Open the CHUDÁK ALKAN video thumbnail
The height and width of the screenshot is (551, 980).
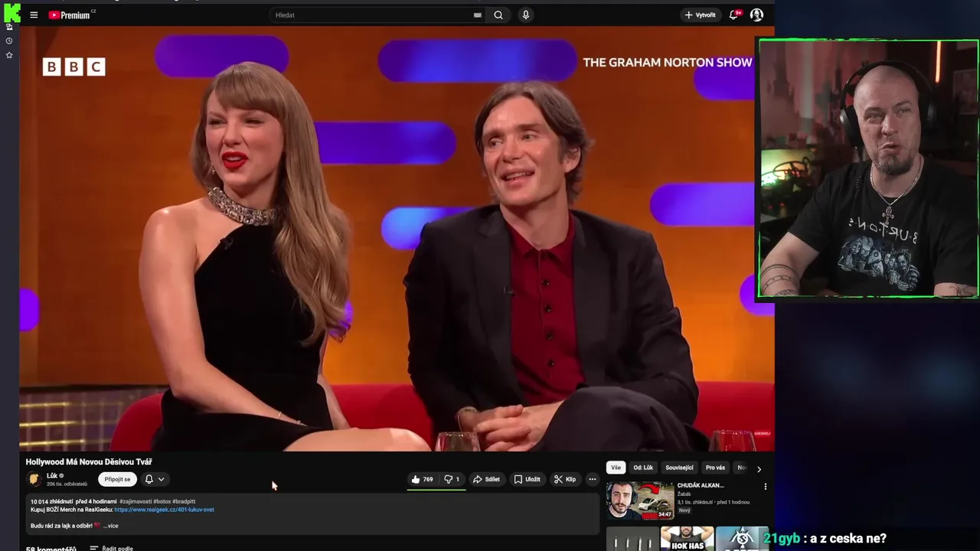click(640, 500)
